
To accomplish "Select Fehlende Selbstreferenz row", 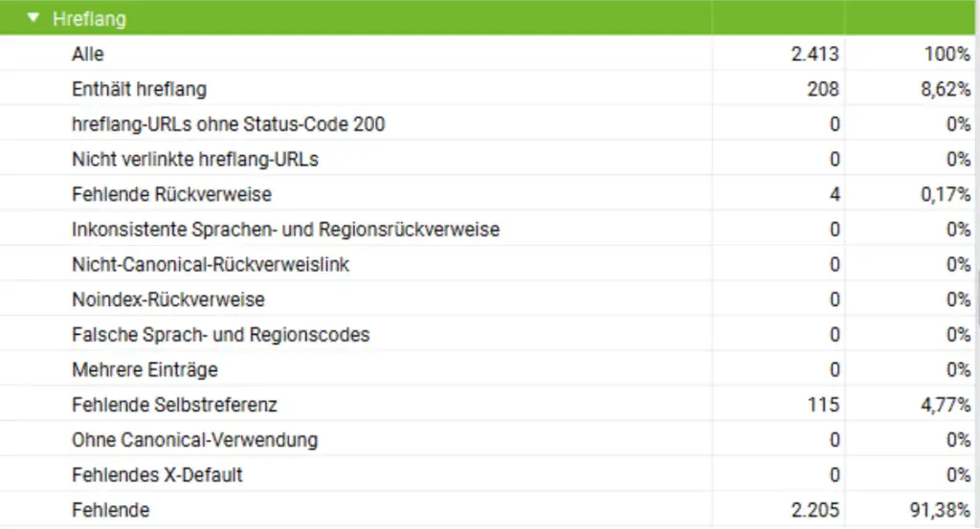I will 174,405.
